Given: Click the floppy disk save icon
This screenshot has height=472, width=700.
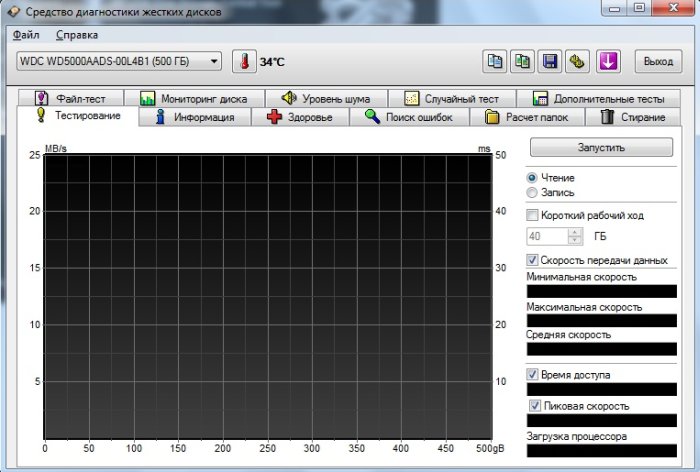Looking at the screenshot, I should click(549, 61).
